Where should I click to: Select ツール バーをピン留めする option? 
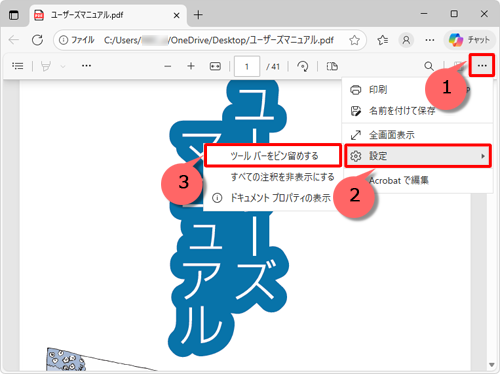tap(273, 156)
